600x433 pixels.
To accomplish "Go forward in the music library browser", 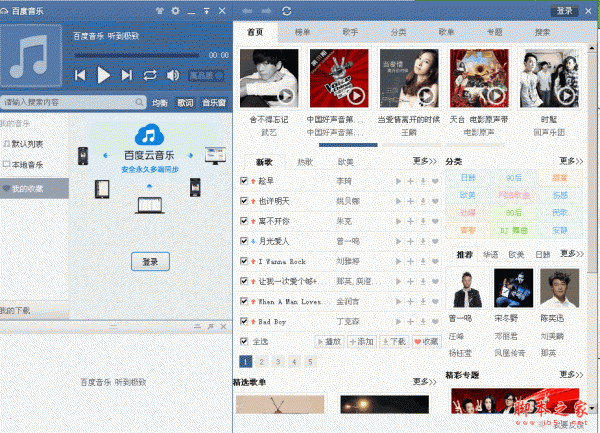I will [x=267, y=11].
